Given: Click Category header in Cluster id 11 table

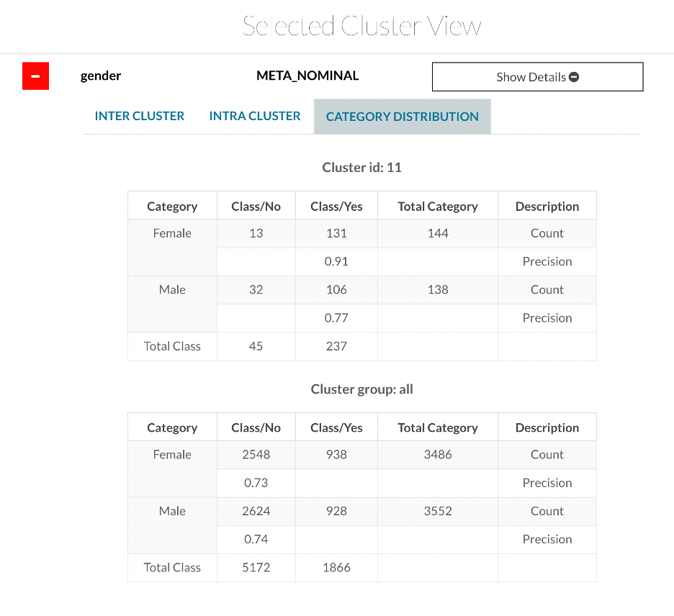Looking at the screenshot, I should [x=172, y=207].
